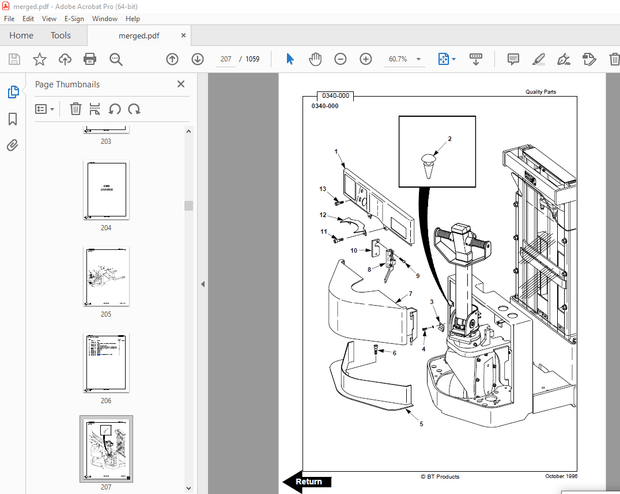Open the View menu
The height and width of the screenshot is (494, 620).
click(x=49, y=19)
